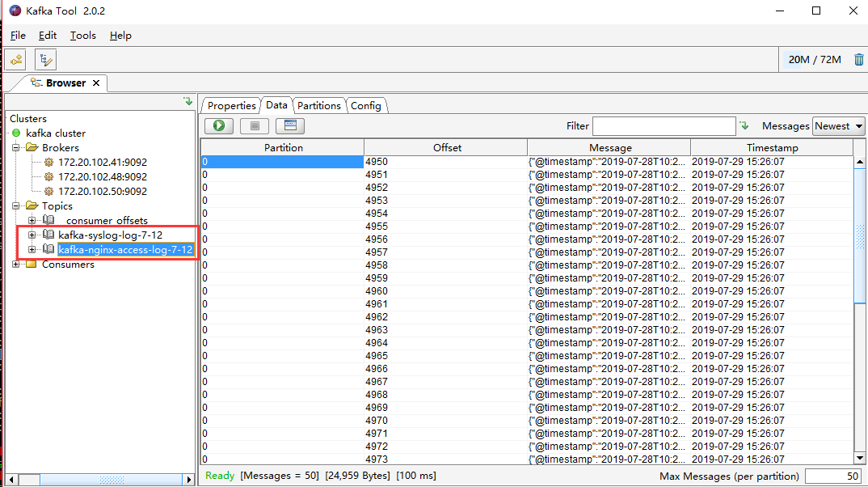Click the vertical scrollbar up arrow
868x487 pixels.
coord(860,163)
